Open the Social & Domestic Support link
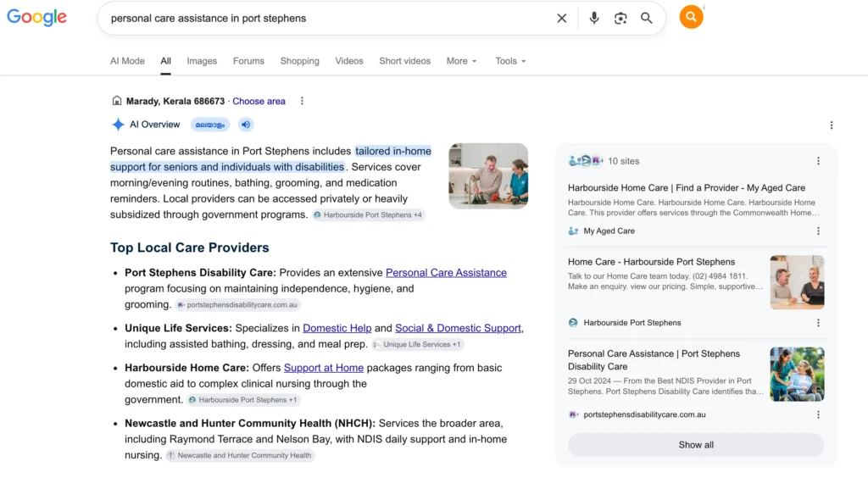Screen dimensions: 868x478 click(x=458, y=328)
